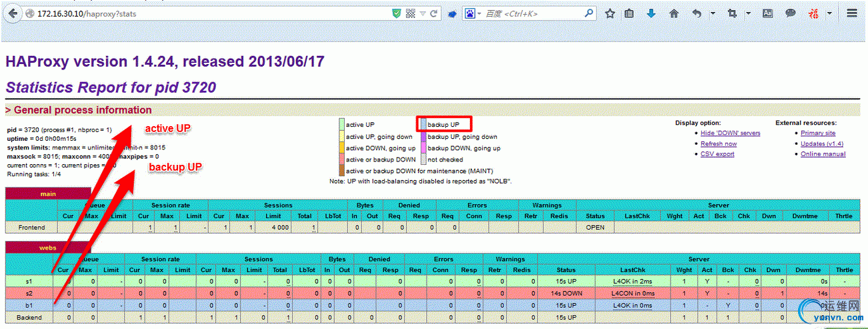Open the QR code icon in address bar
The image size is (868, 329).
pyautogui.click(x=410, y=13)
